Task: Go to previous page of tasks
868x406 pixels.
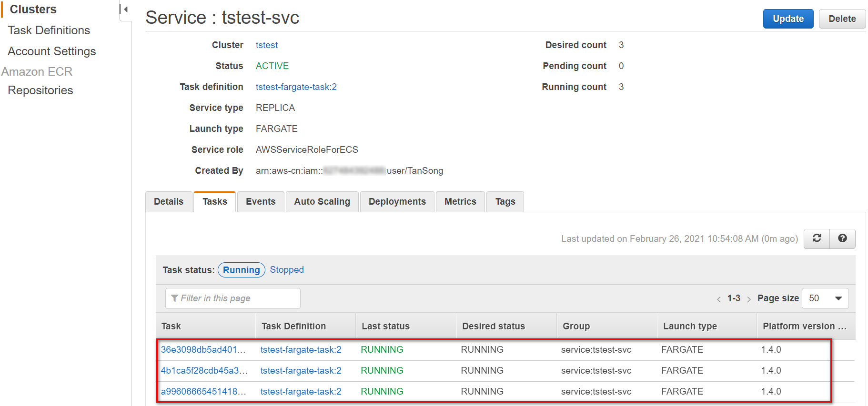Action: coord(718,299)
